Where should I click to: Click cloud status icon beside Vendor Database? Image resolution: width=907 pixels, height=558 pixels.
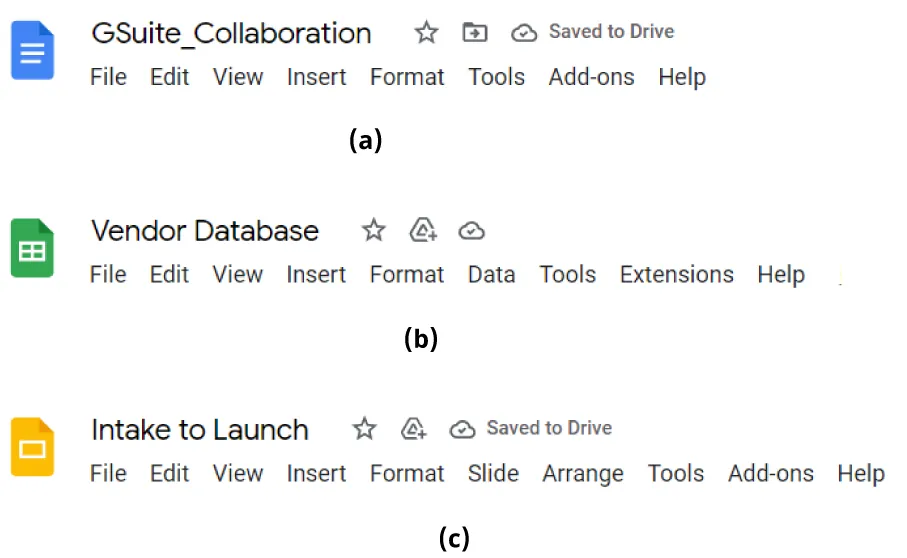tap(471, 231)
